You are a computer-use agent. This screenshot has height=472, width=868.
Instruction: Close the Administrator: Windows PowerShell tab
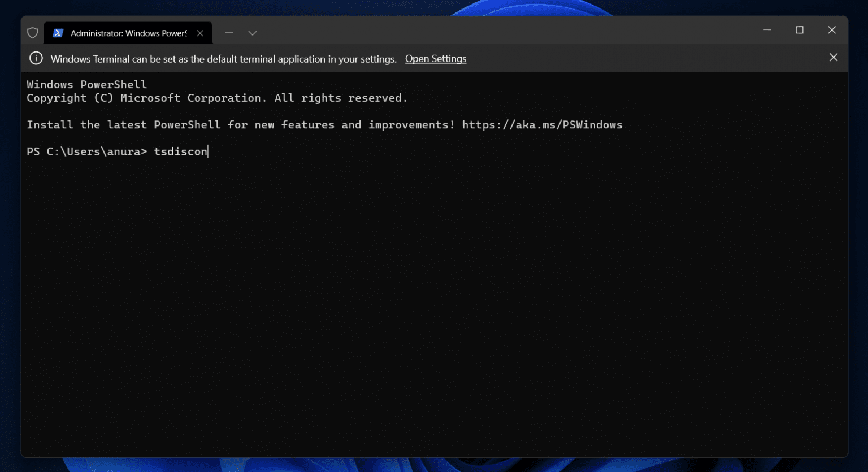200,33
